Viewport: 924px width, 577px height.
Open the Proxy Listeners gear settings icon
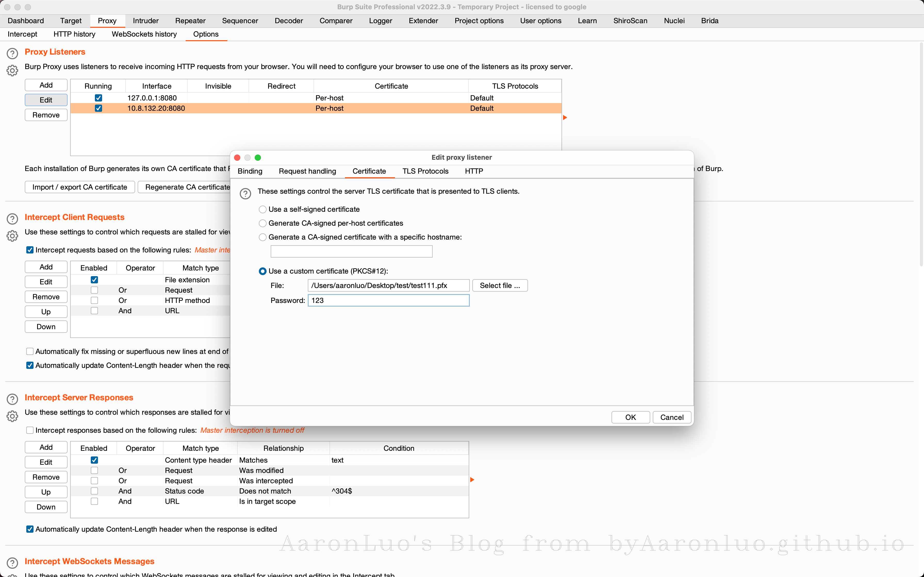pyautogui.click(x=12, y=71)
